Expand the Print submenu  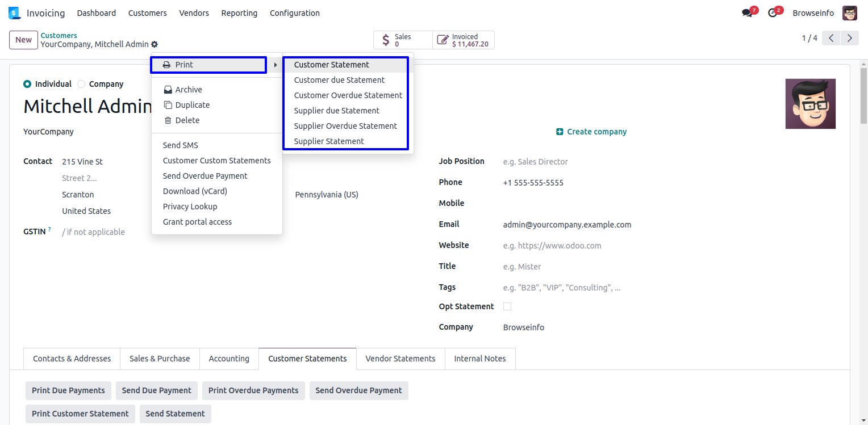tap(208, 65)
